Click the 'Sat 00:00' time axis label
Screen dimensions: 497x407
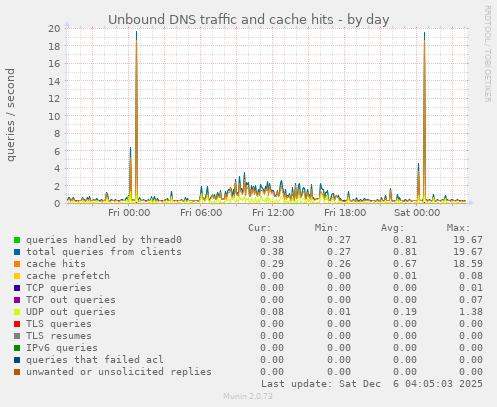[417, 213]
